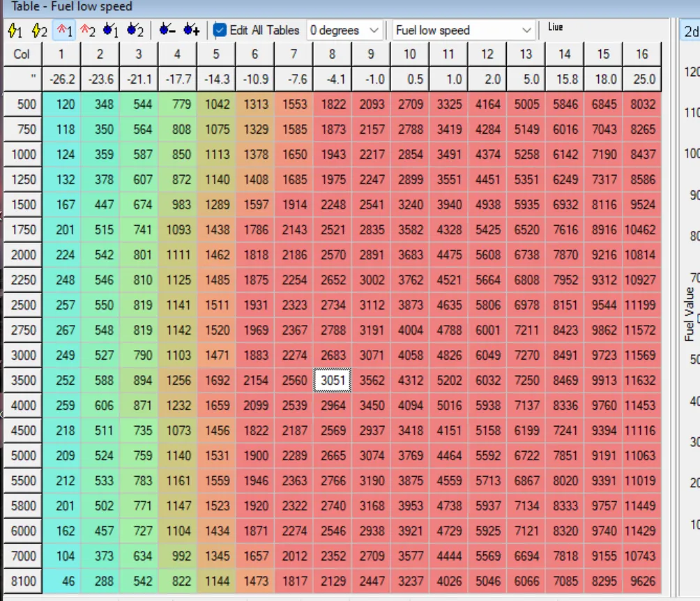This screenshot has height=601, width=700.
Task: Select the 2750 RPM row header
Action: click(x=22, y=330)
